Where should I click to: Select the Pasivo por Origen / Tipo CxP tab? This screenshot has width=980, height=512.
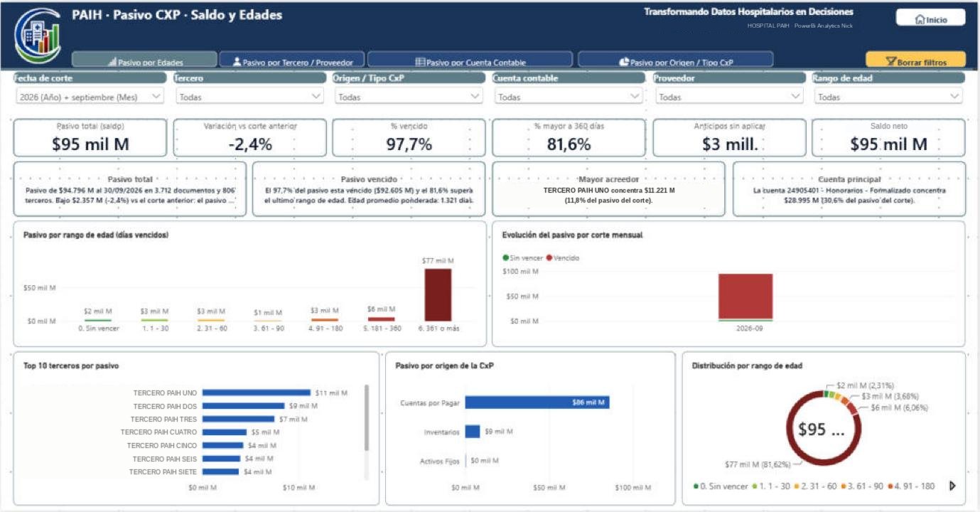675,61
